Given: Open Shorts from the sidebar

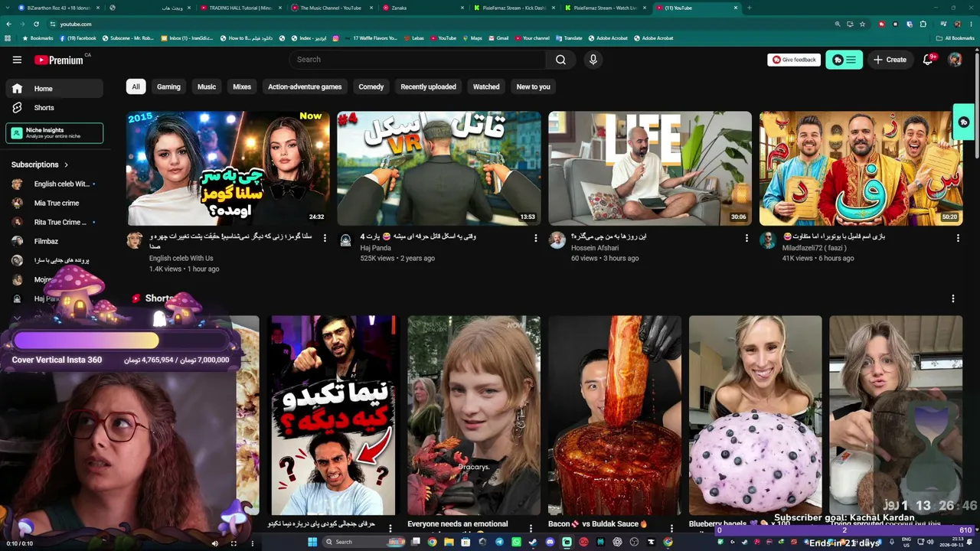Looking at the screenshot, I should [x=54, y=108].
